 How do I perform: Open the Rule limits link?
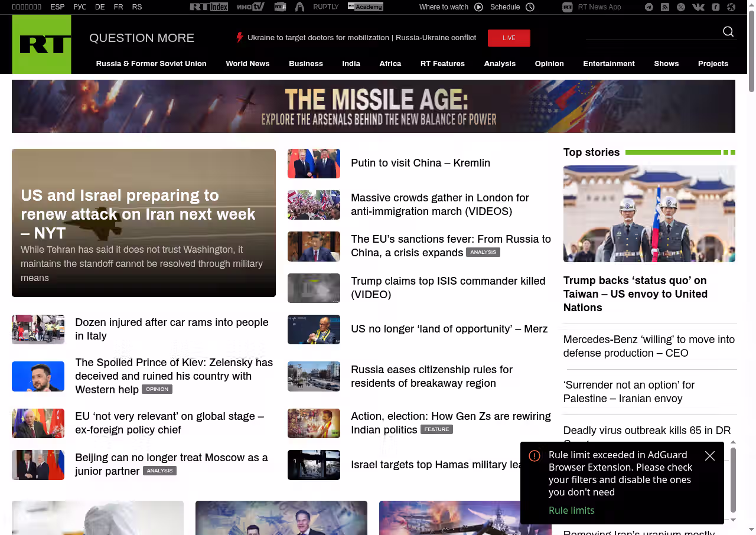[572, 510]
